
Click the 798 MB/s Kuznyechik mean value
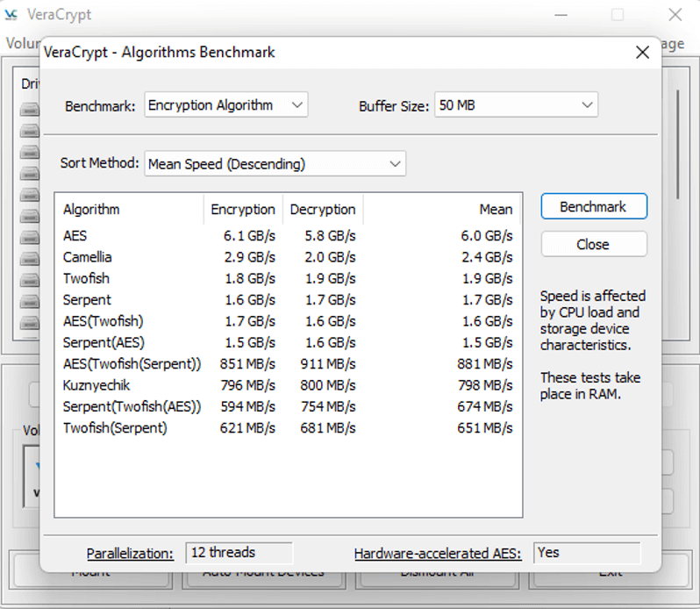click(485, 385)
